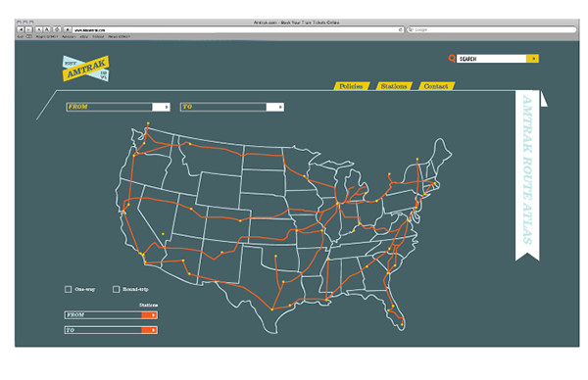The image size is (588, 380).
Task: Click the SEARCH text field
Action: tap(491, 59)
